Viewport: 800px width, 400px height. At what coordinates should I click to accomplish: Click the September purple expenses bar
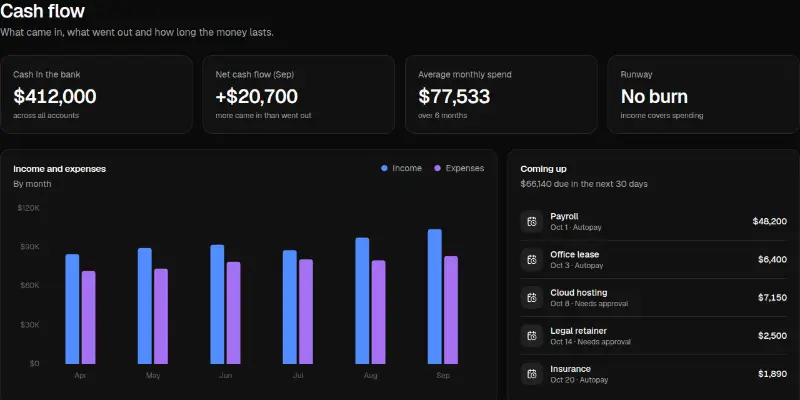(451, 310)
